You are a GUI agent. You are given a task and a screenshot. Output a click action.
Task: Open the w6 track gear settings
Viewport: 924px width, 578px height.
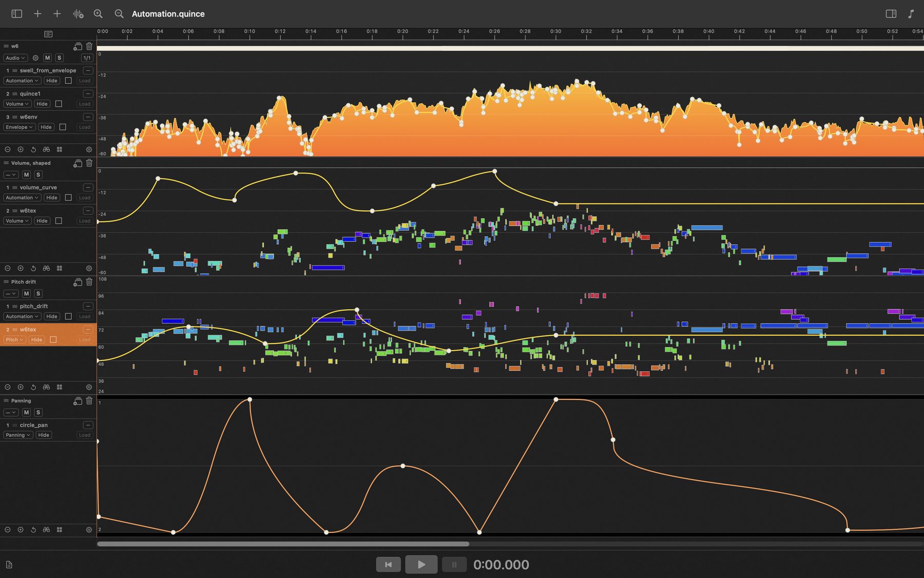click(35, 58)
